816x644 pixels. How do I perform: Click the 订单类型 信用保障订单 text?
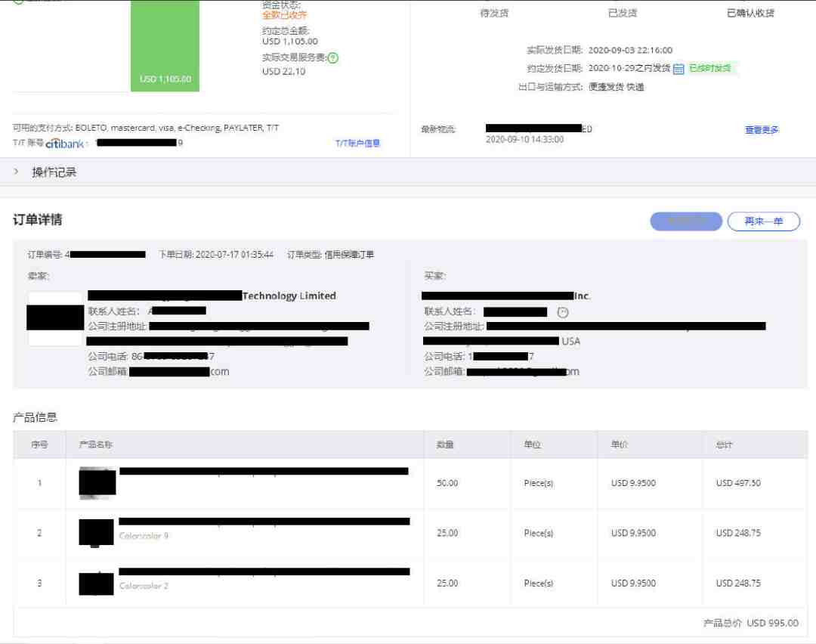tap(330, 255)
